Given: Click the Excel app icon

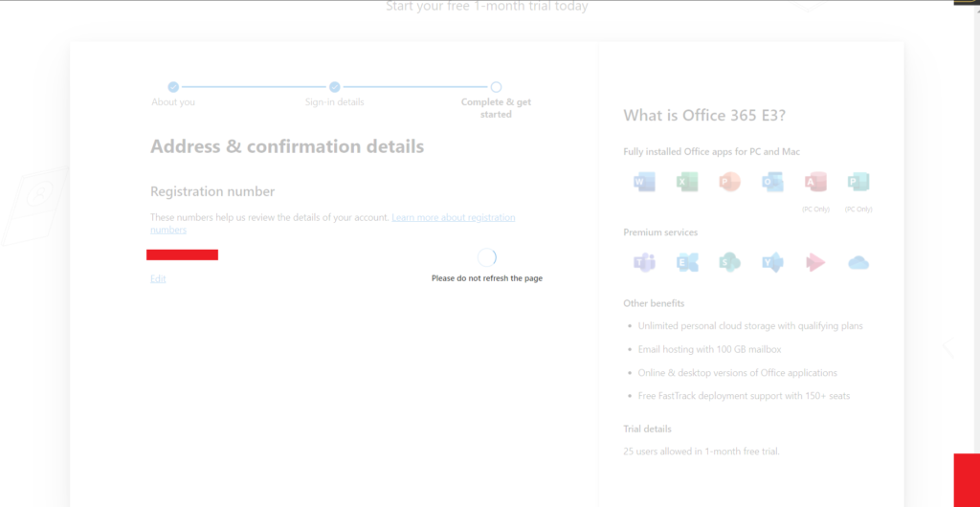Looking at the screenshot, I should click(x=687, y=182).
